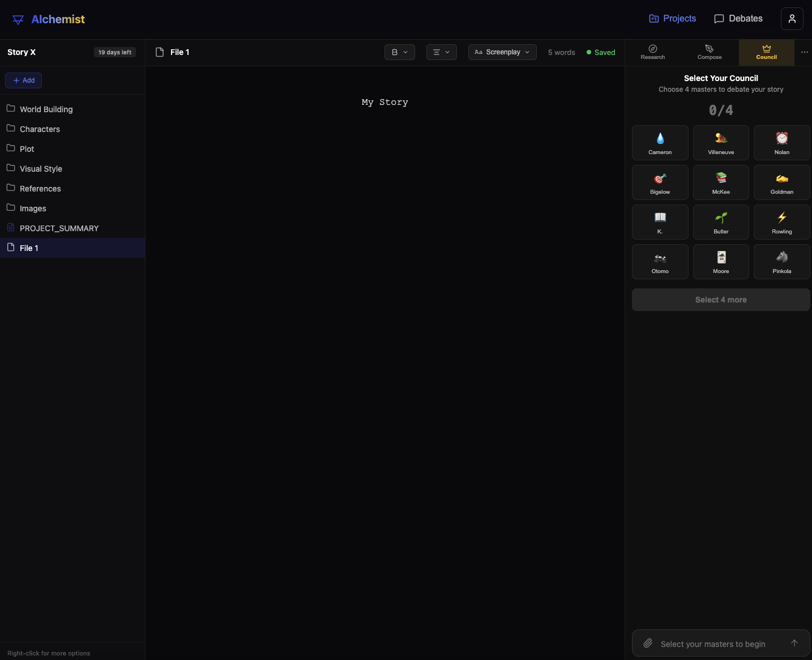Select the Rowling master card
Screen dimensions: 812x660
(781, 222)
